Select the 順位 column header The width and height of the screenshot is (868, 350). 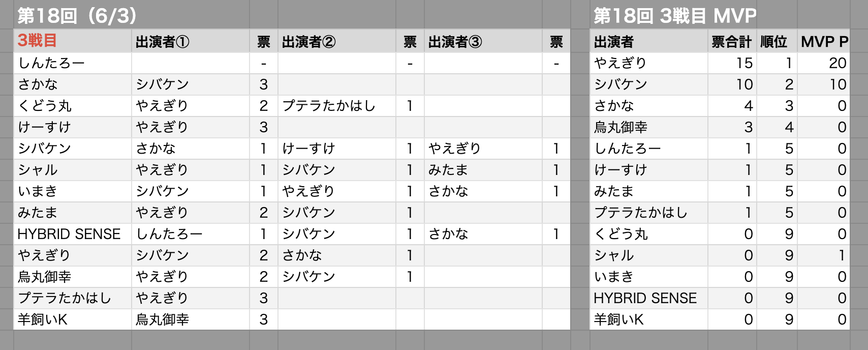tap(777, 41)
